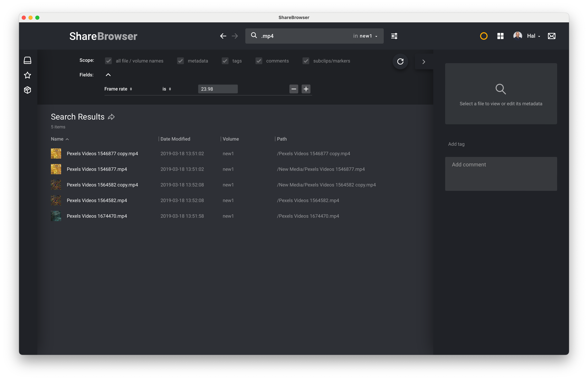This screenshot has width=588, height=380.
Task: Select file name Pexels Videos 1546877 copy.mp4
Action: tap(102, 154)
